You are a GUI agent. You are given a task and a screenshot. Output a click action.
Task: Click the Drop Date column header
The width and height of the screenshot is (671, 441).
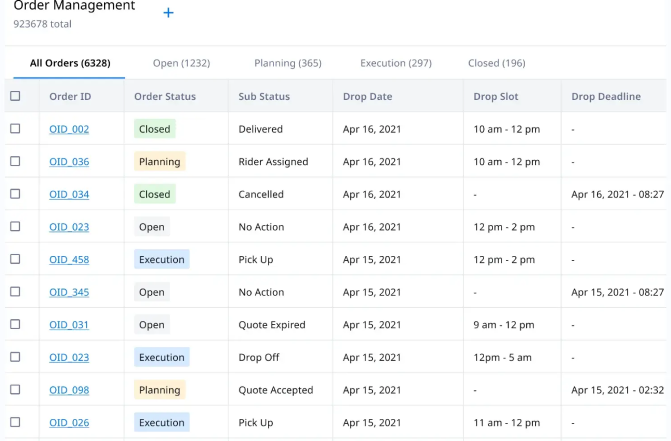(x=367, y=97)
